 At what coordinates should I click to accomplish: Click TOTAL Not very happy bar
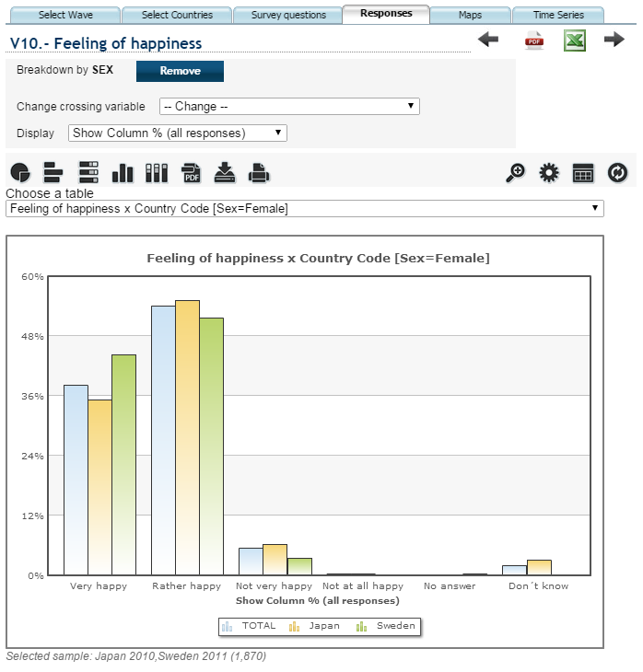pyautogui.click(x=251, y=562)
